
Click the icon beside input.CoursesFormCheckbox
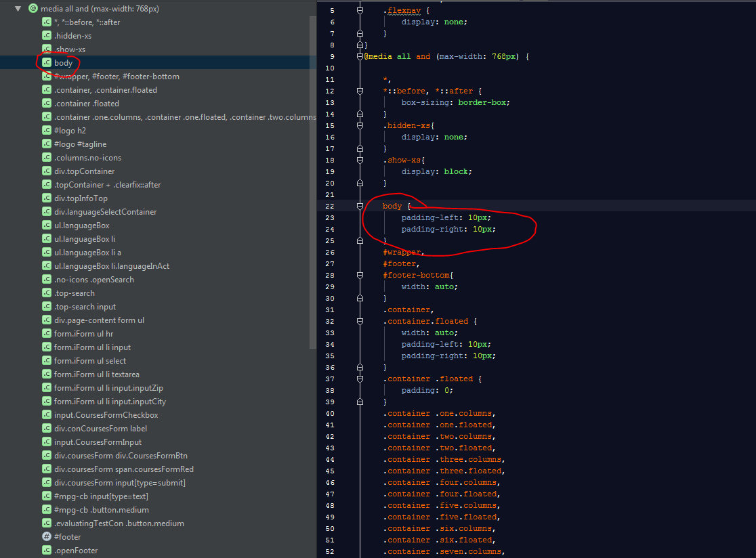(x=47, y=414)
